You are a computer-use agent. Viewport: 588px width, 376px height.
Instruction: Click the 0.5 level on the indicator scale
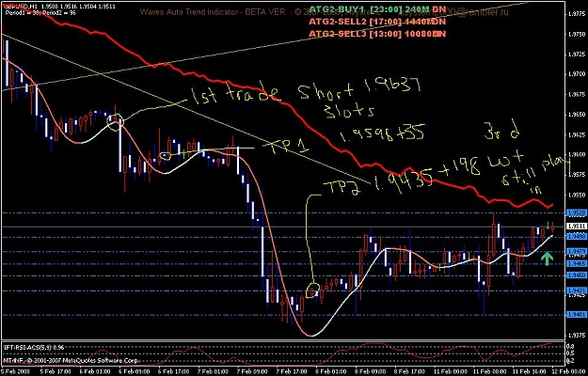pos(571,353)
